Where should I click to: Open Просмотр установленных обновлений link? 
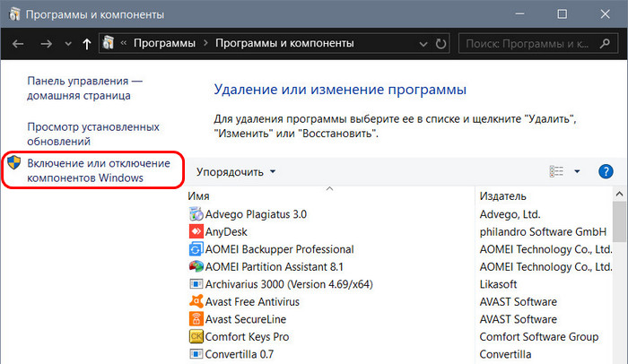[93, 134]
